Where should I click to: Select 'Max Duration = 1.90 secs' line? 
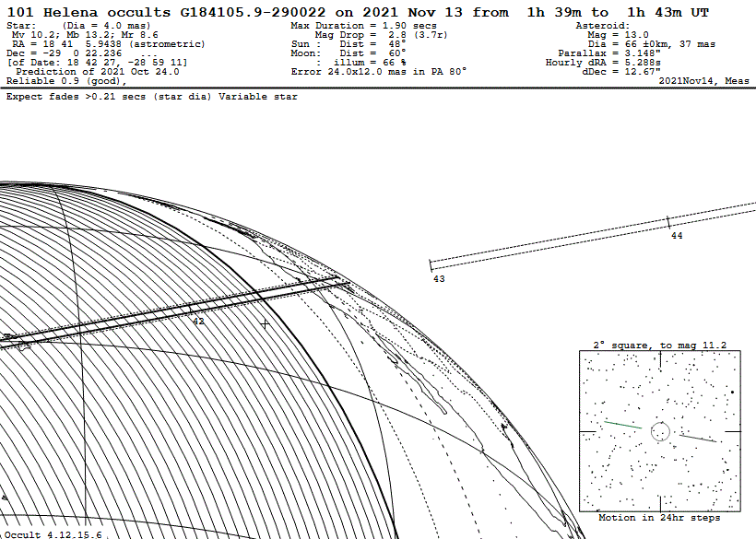[x=363, y=26]
